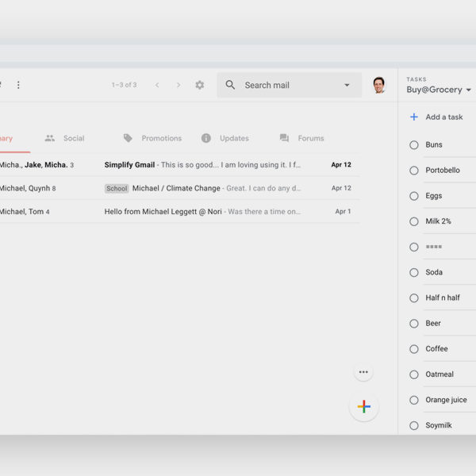Click the magnifier search icon
The width and height of the screenshot is (476, 476).
pos(230,85)
